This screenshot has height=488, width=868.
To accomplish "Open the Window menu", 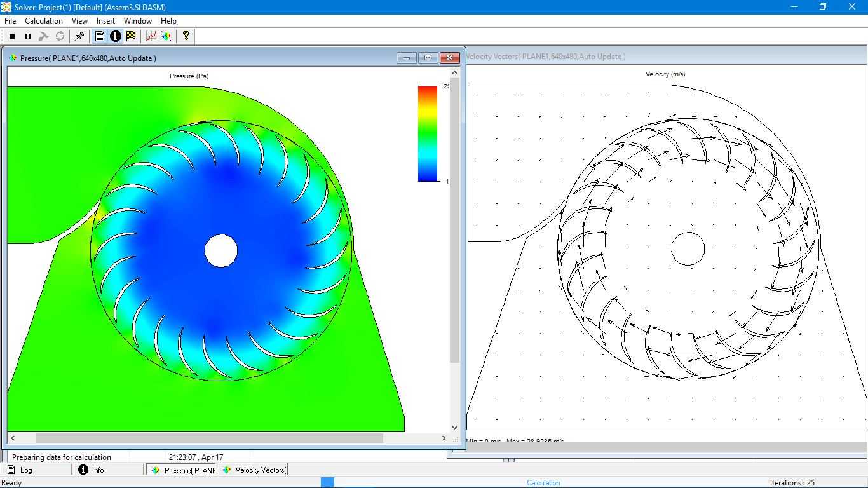I will [x=138, y=21].
